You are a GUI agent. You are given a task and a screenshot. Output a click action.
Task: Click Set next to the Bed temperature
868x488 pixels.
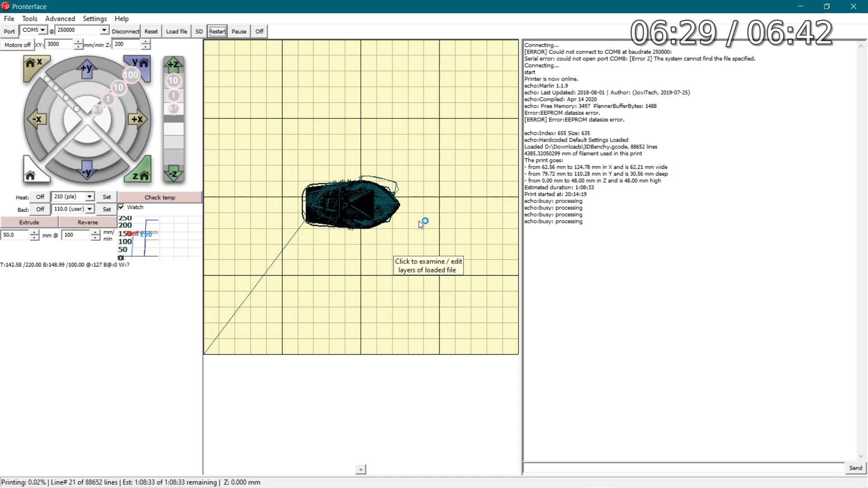point(107,210)
